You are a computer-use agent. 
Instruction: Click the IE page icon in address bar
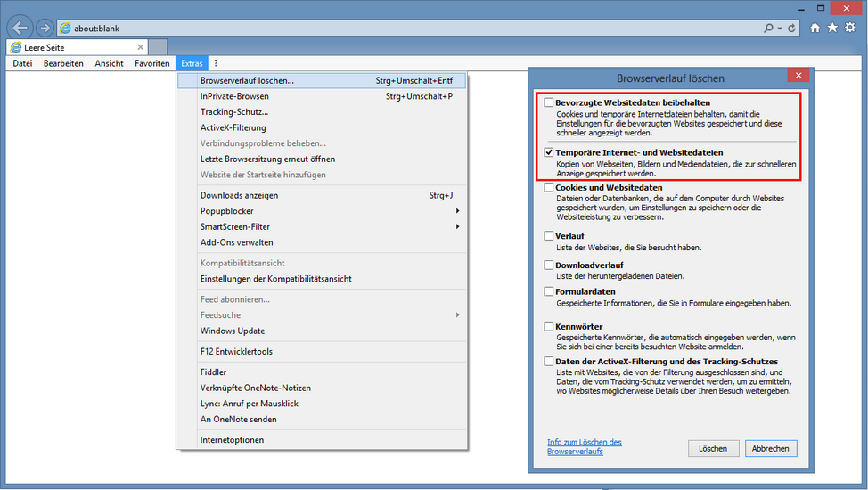(65, 28)
